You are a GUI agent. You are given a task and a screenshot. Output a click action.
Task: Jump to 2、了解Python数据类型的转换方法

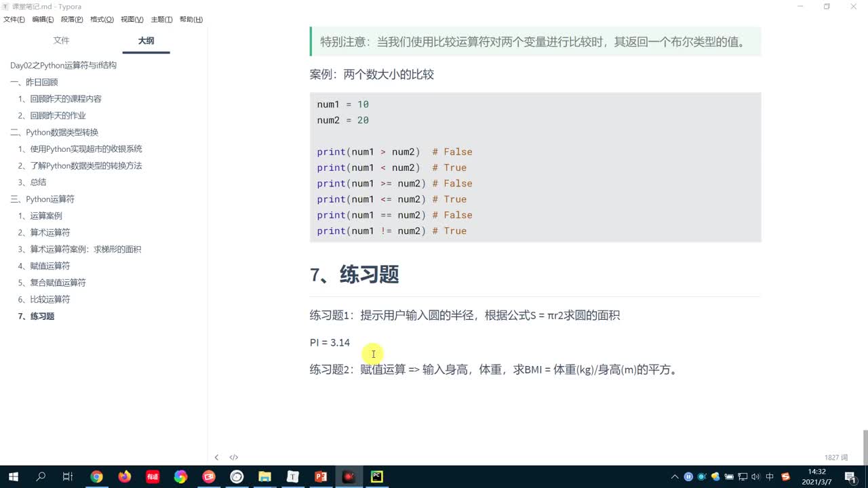tap(80, 166)
